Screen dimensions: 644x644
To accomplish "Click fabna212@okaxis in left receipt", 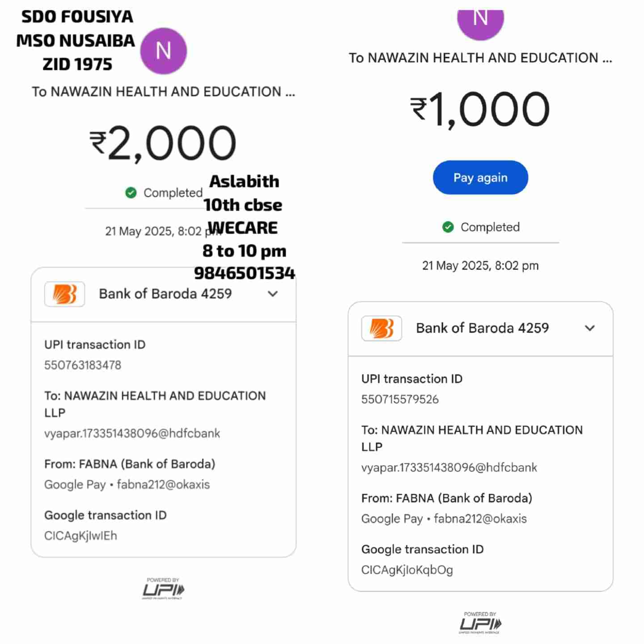I will 163,484.
